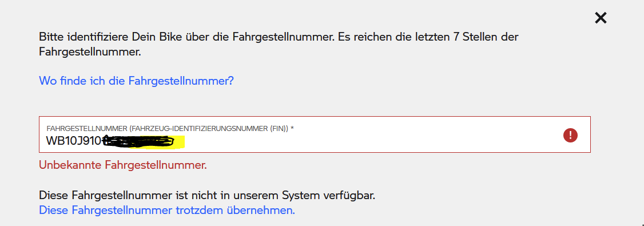Click the red exclamation error icon
The image size is (644, 226).
point(570,135)
